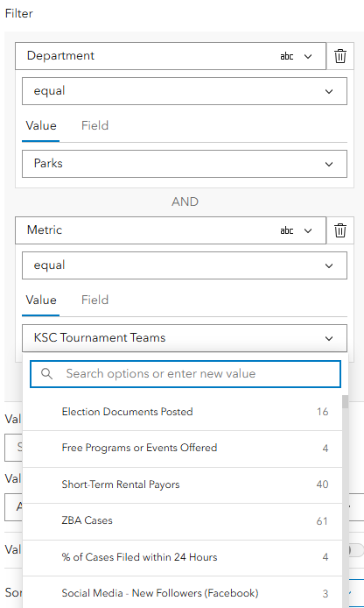Click the search magnifier icon
364x608 pixels.
[47, 374]
